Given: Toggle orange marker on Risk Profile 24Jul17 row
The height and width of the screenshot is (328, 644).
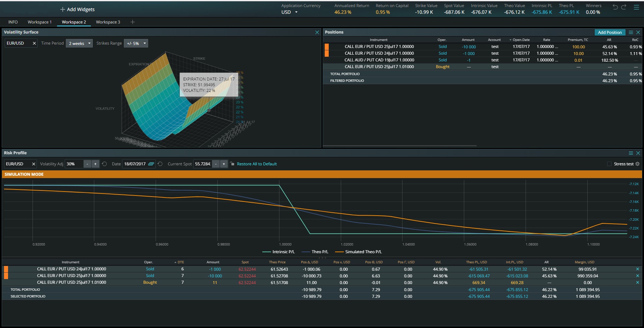Looking at the screenshot, I should [6, 269].
